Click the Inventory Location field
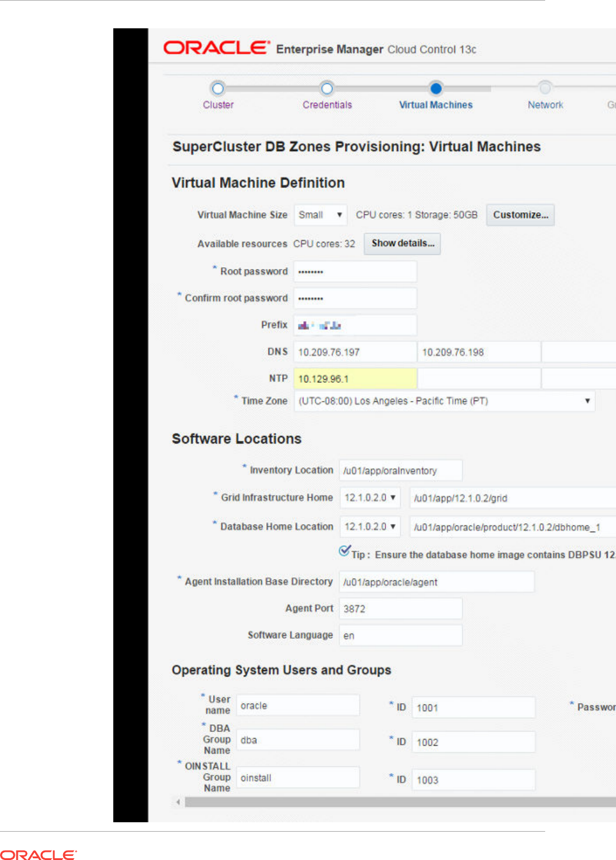 coord(401,471)
